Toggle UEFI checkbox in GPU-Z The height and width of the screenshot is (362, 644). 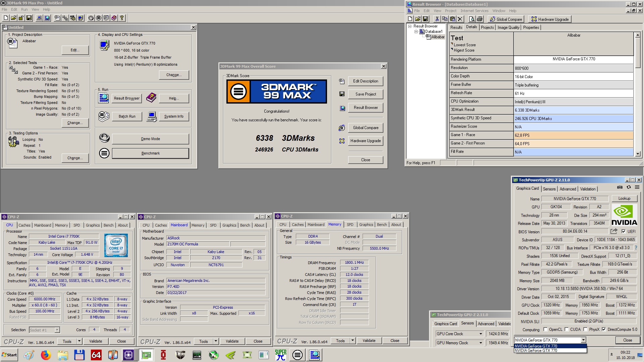(624, 231)
